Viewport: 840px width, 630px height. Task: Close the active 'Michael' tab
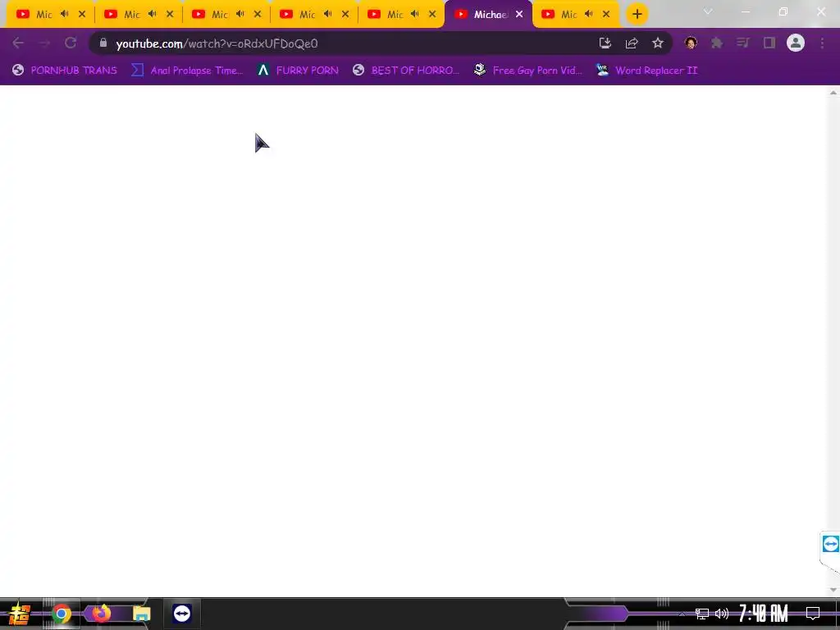(519, 15)
